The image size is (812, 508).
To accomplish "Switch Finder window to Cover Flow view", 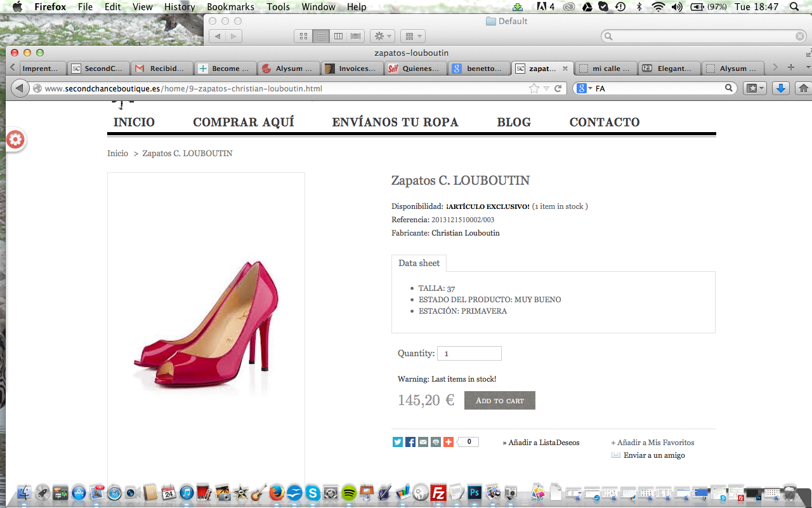I will point(356,36).
